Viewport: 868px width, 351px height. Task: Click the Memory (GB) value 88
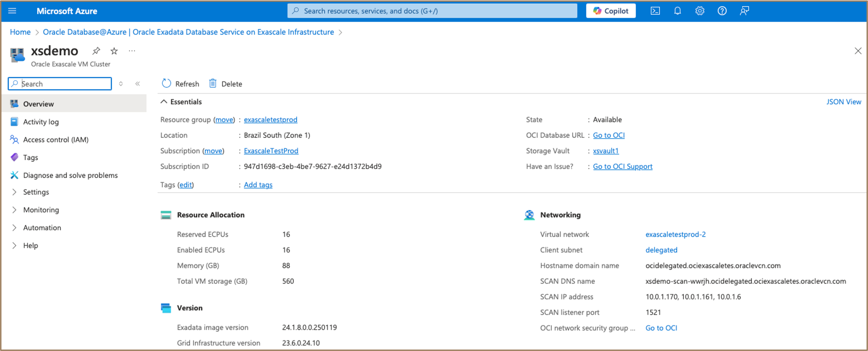pos(286,266)
